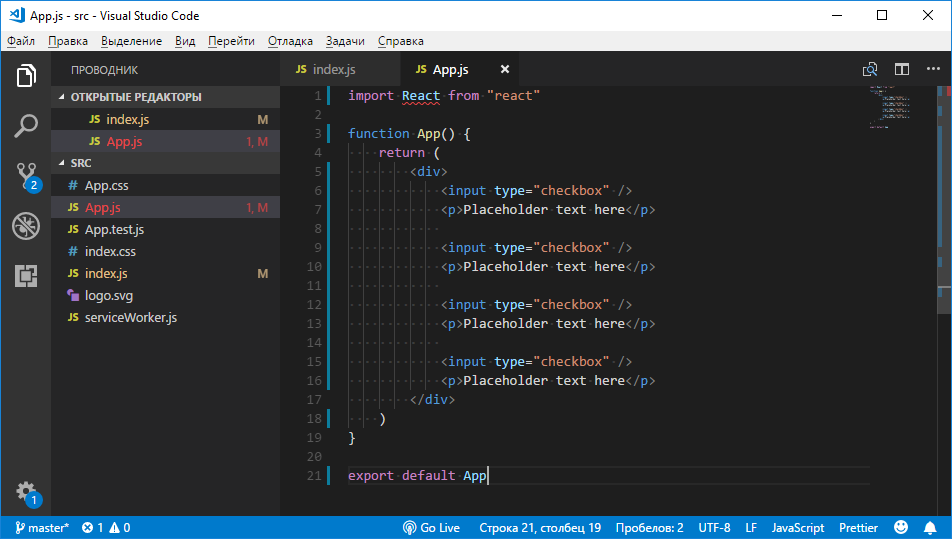This screenshot has height=539, width=952.
Task: Click the Go Live button
Action: 431,527
